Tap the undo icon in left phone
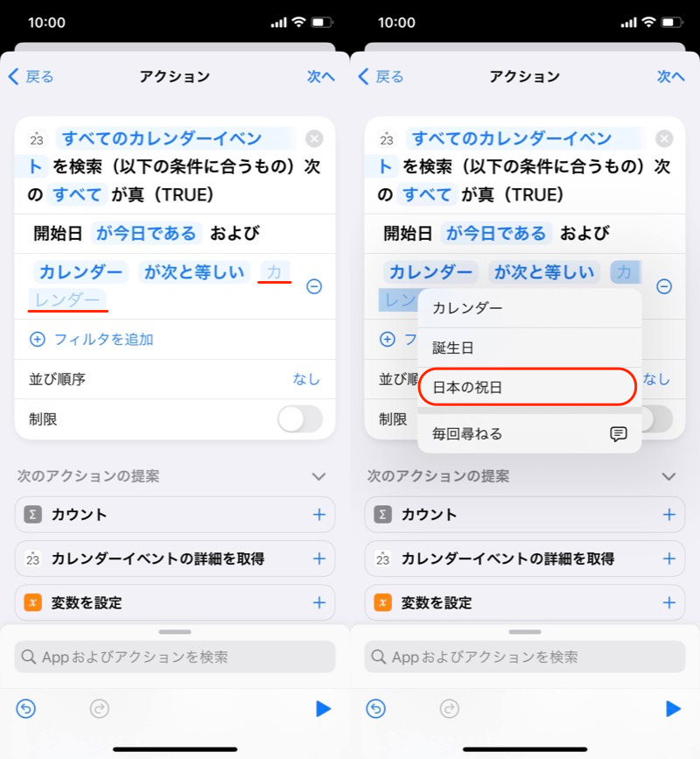Viewport: 700px width, 759px height. (26, 708)
